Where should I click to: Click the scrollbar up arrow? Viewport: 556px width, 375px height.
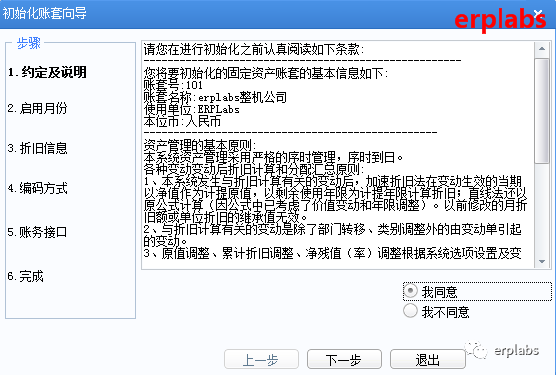542,49
